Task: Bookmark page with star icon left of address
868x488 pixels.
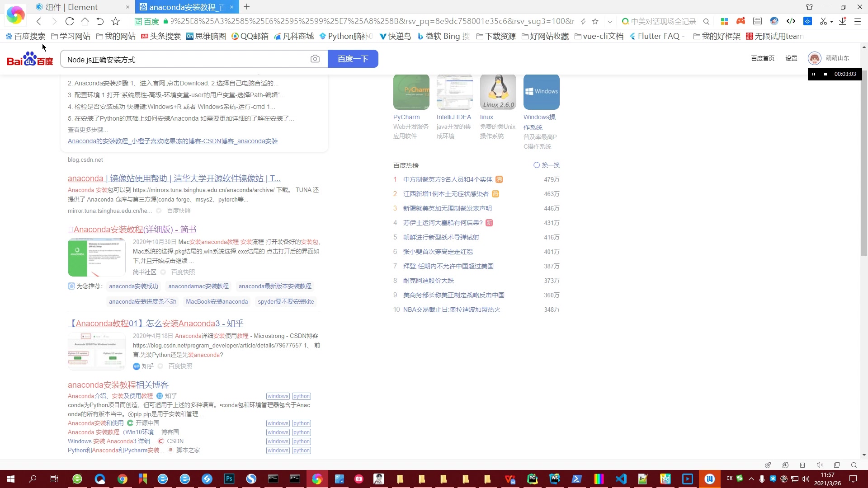Action: [x=116, y=21]
